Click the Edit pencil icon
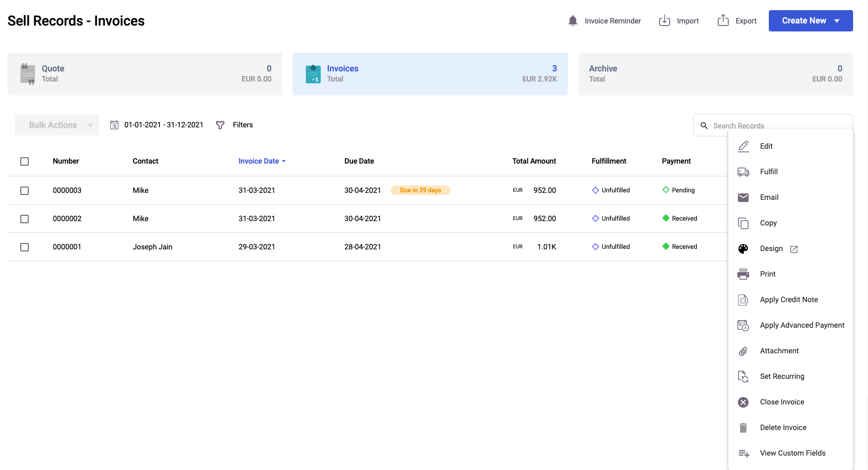 click(x=743, y=146)
